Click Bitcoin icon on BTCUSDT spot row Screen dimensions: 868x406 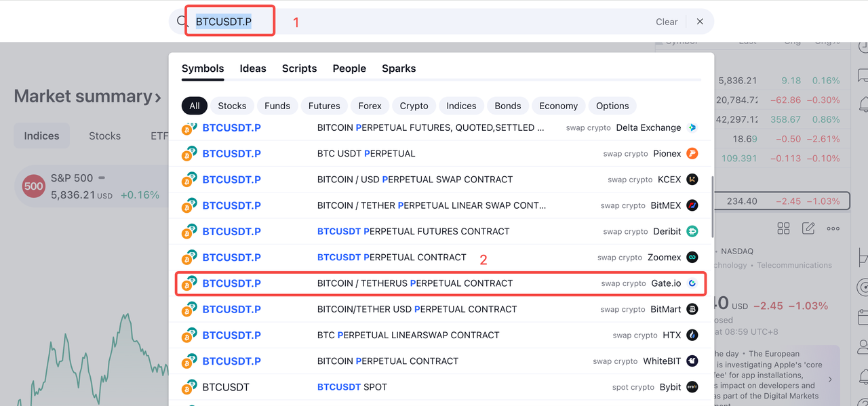coord(189,388)
